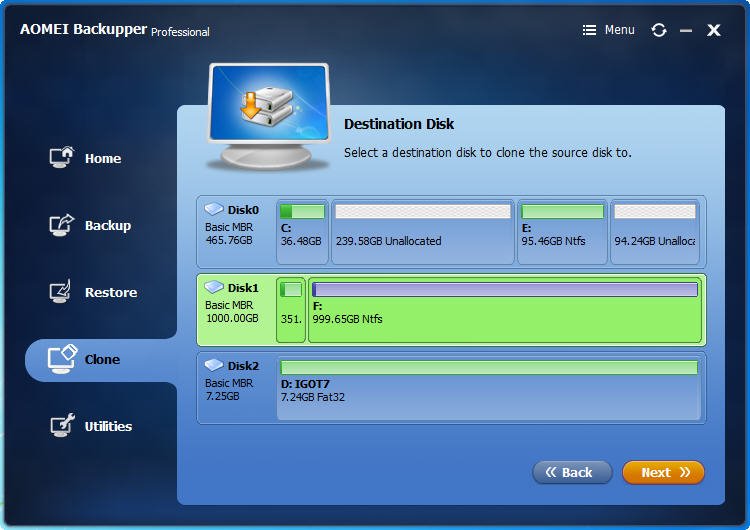Viewport: 750px width, 530px height.
Task: Click the Destination Disk heading
Action: 399,124
